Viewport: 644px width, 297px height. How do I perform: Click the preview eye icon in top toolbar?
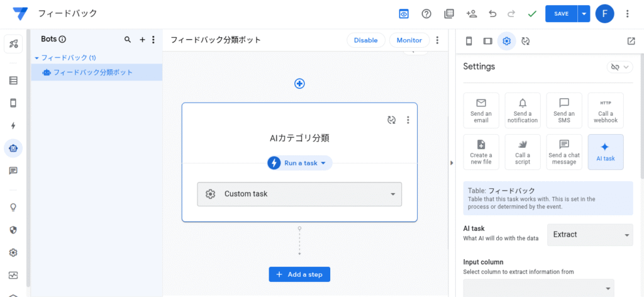click(x=404, y=13)
